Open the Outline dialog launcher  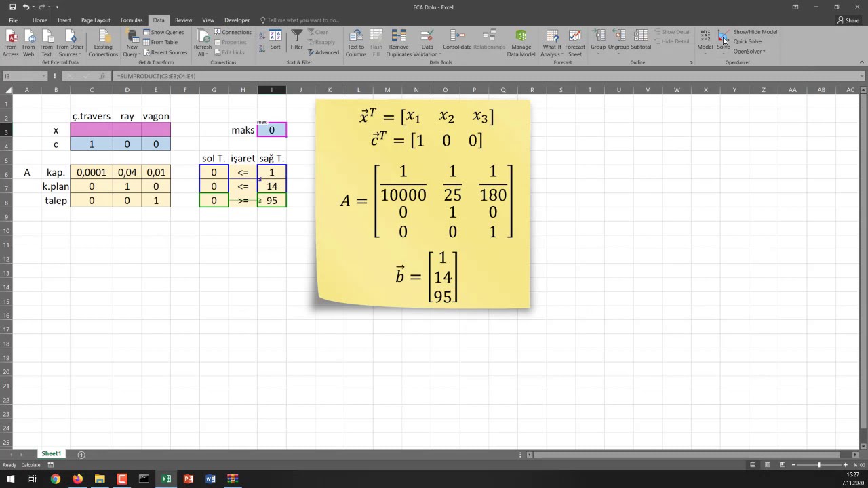(x=691, y=62)
